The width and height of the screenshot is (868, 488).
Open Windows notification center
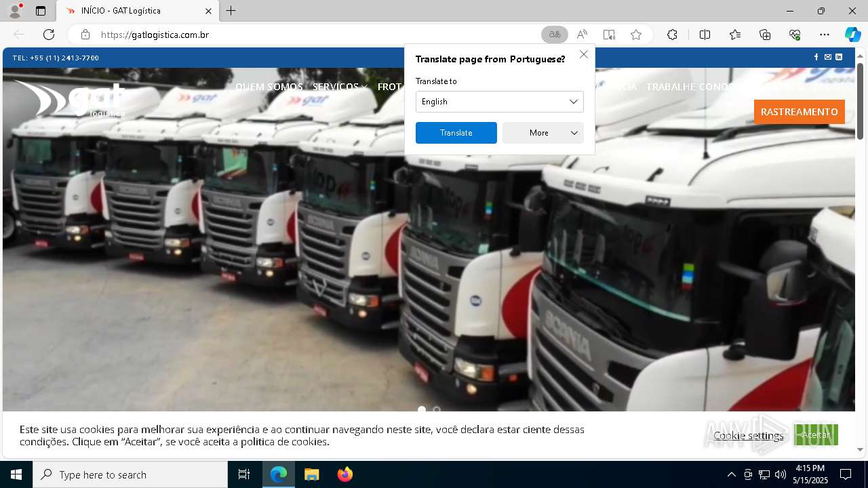click(x=846, y=474)
